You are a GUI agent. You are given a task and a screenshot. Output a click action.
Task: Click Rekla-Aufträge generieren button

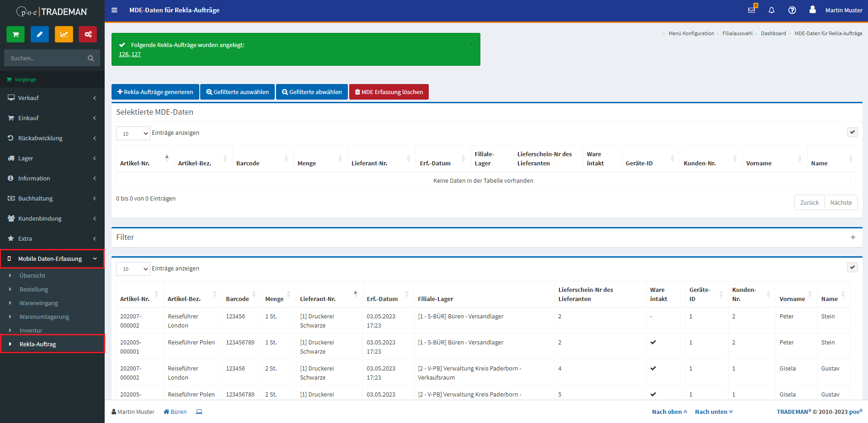point(155,92)
